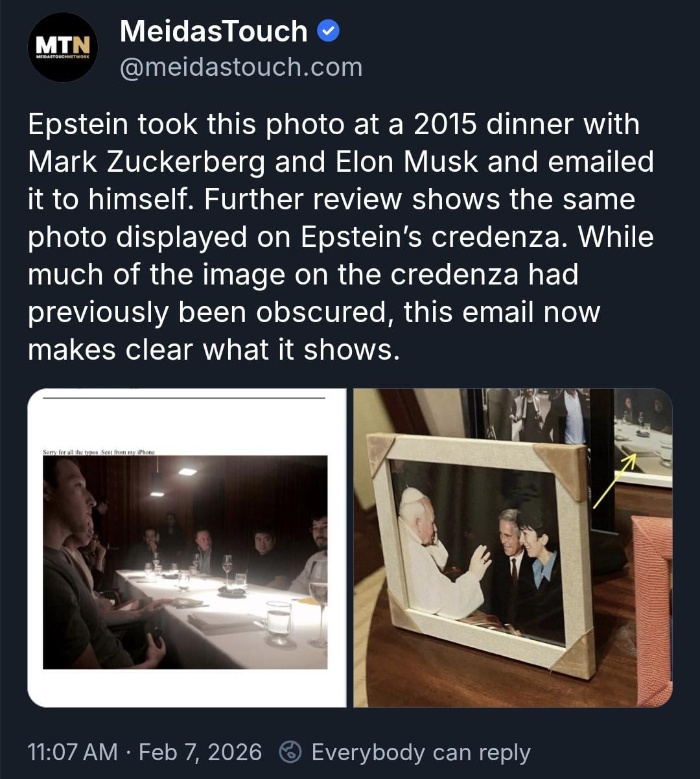The width and height of the screenshot is (700, 779).
Task: Click the Feb 7, 2026 date
Action: [x=200, y=752]
